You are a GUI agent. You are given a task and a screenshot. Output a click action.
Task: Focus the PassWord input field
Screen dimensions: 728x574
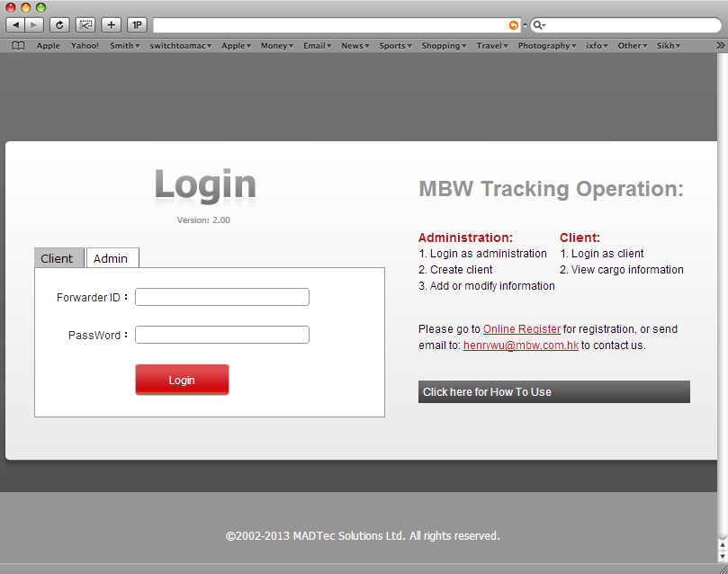click(222, 335)
